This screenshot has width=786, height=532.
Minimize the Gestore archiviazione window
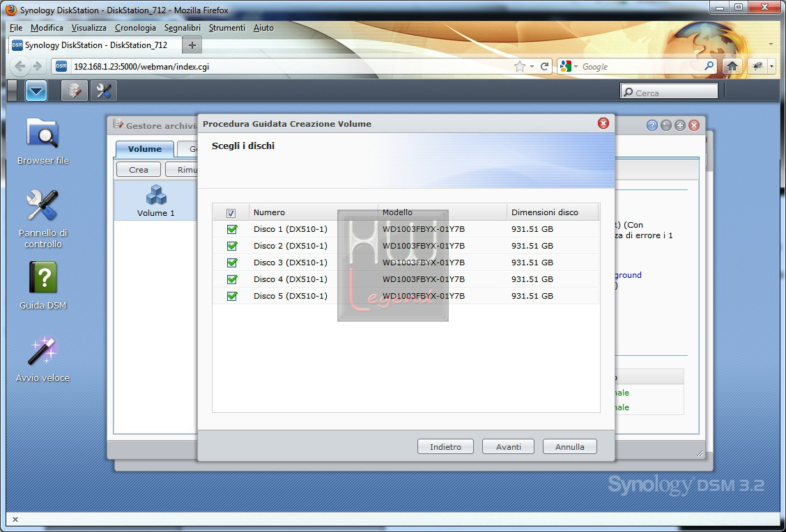point(665,125)
